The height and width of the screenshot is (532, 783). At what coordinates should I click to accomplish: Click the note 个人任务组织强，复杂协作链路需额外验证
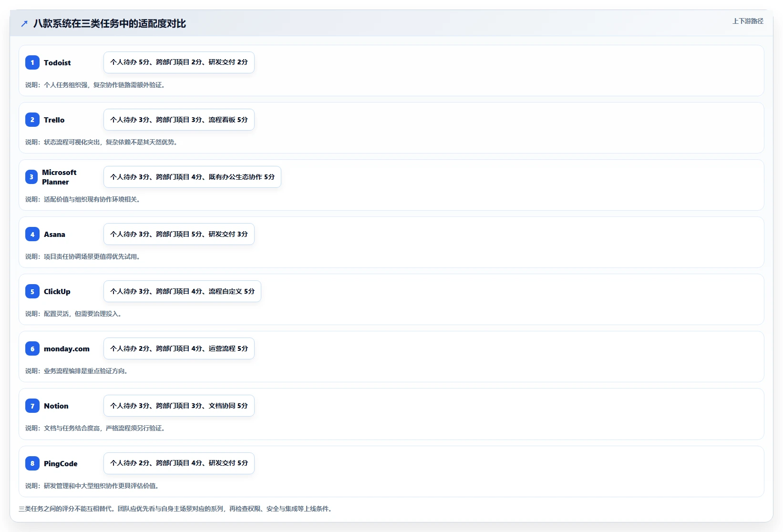[95, 85]
